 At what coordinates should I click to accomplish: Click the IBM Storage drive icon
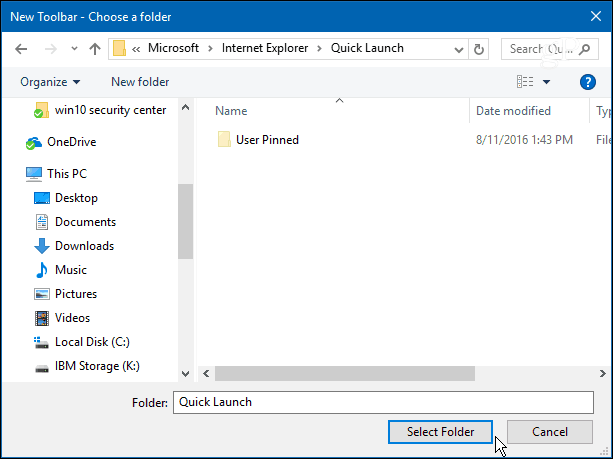[x=41, y=368]
